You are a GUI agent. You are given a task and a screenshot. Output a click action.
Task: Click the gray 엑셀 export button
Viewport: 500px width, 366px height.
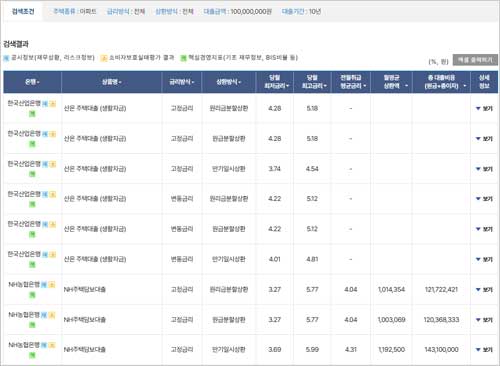(475, 60)
